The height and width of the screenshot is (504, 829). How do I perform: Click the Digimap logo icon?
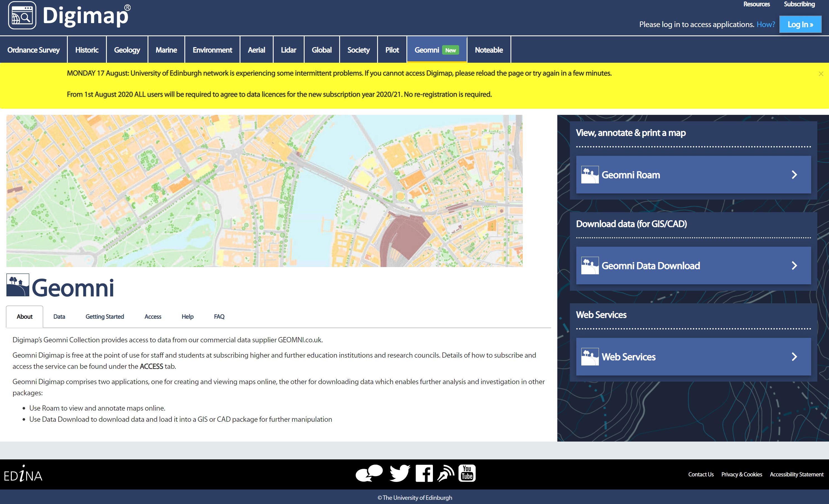(22, 15)
